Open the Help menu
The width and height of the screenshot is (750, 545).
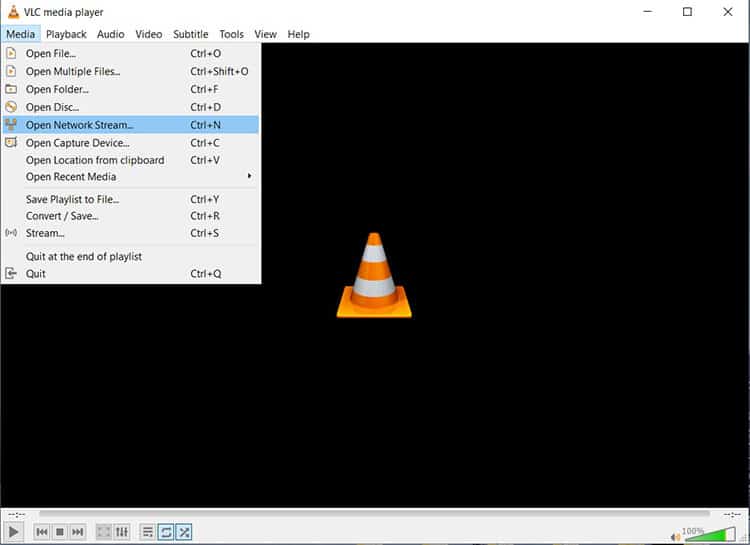point(298,34)
